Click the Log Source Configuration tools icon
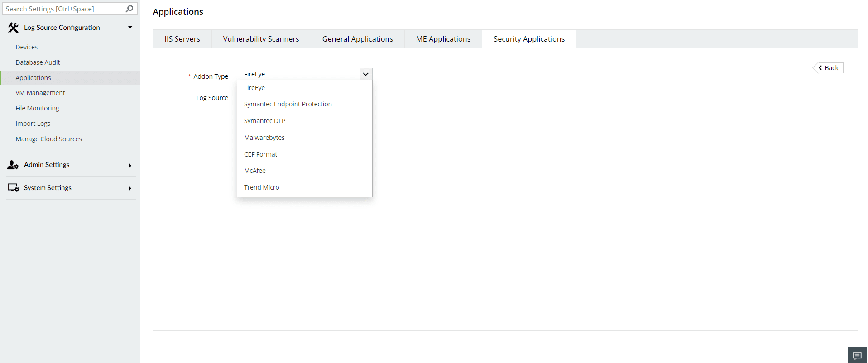The image size is (868, 363). [x=13, y=28]
